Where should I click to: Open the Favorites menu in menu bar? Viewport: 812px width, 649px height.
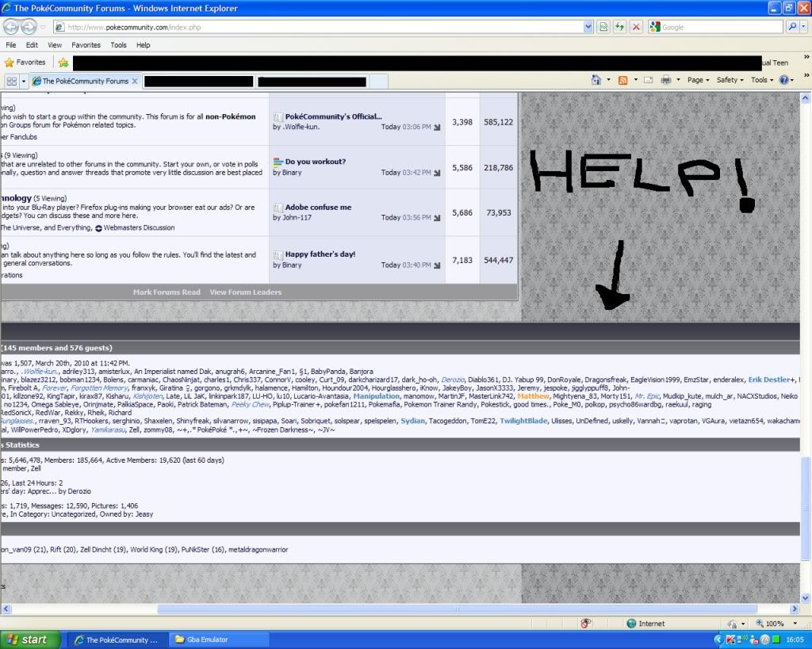click(86, 45)
